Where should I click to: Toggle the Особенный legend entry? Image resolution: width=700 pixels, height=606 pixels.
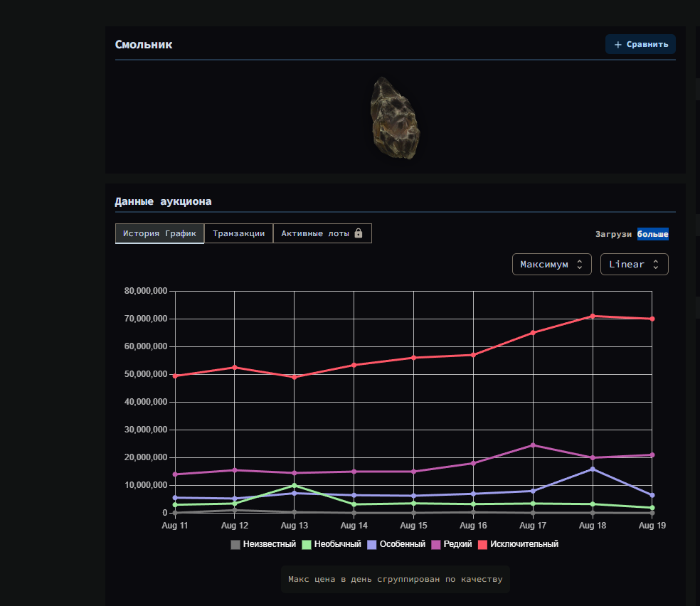(x=396, y=544)
